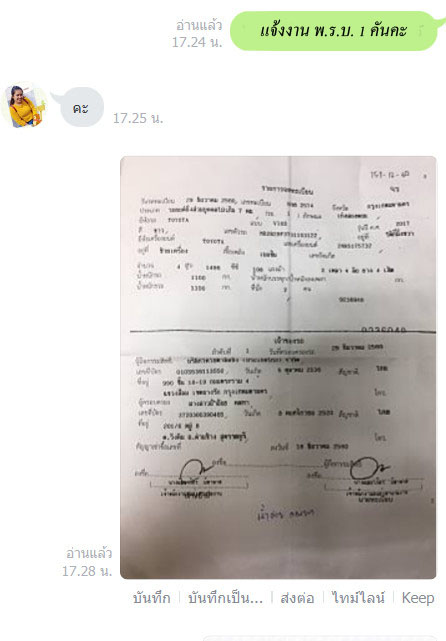The width and height of the screenshot is (446, 641).
Task: Click ส่งต่อ to forward the photo
Action: (297, 598)
